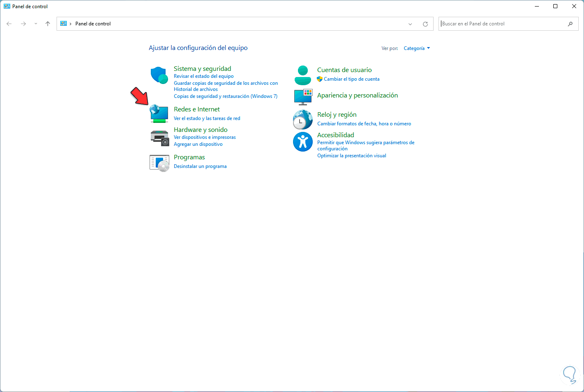Open Copias de seguridad y restauración (Windows 7)
The image size is (584, 392).
225,96
